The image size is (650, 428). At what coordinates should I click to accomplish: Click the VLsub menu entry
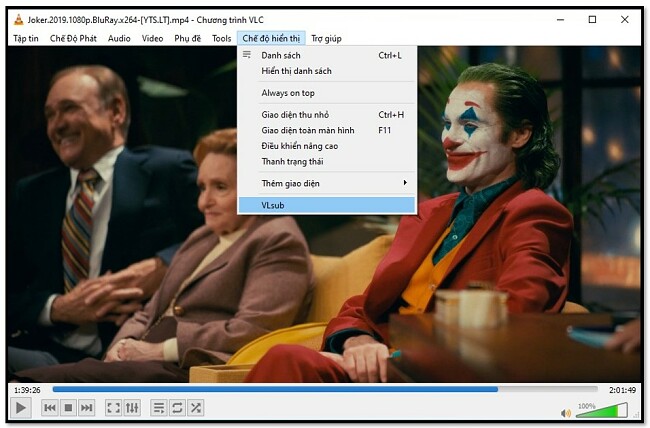[x=327, y=205]
